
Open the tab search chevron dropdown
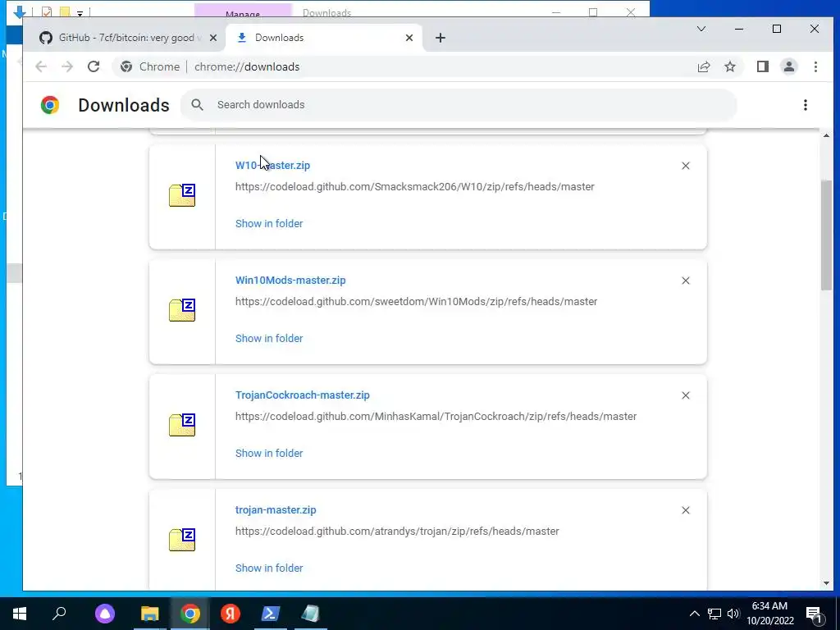click(x=701, y=29)
